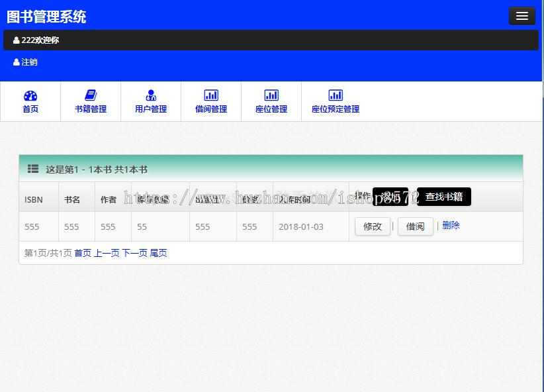Viewport: 544px width, 392px height.
Task: Go to 首页 in pagination
Action: click(83, 253)
